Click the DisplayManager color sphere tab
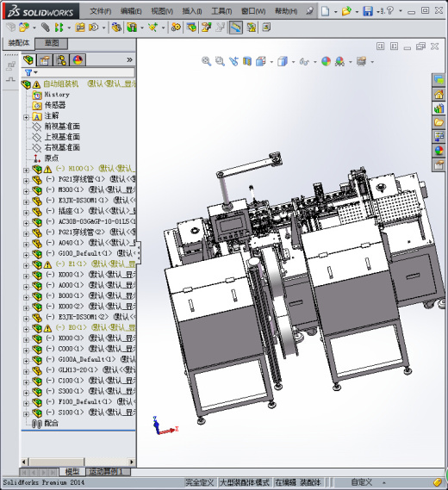This screenshot has height=490, width=448. click(78, 59)
